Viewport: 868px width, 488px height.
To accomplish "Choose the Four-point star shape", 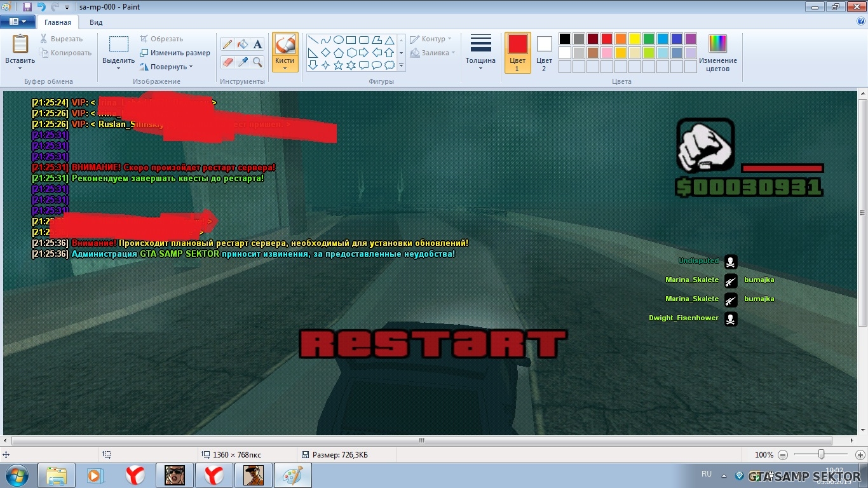I will pyautogui.click(x=326, y=65).
